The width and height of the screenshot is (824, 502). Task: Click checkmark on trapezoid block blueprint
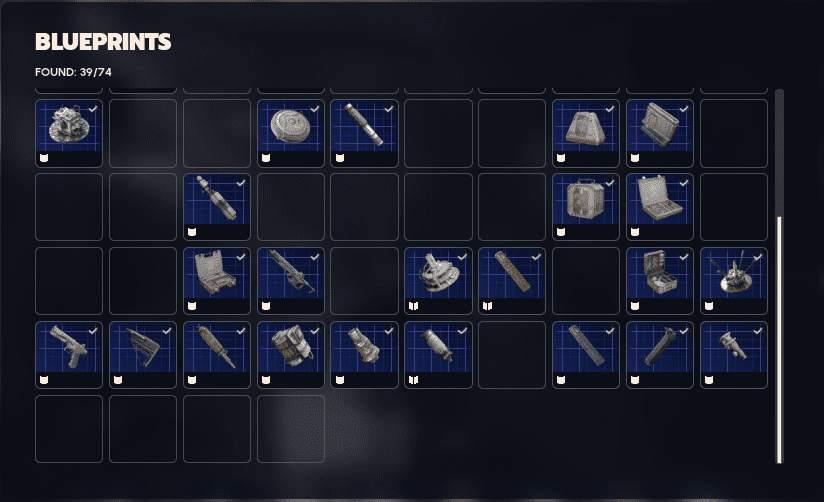point(610,109)
